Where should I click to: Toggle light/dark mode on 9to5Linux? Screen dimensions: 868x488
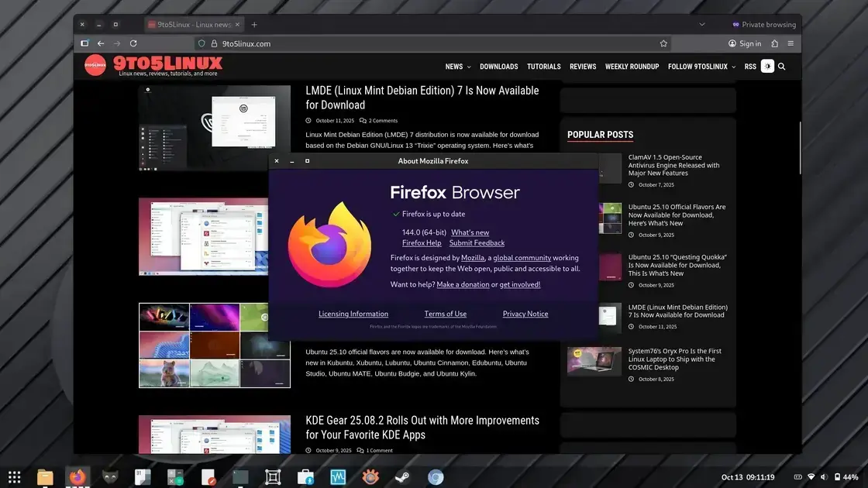coord(767,67)
